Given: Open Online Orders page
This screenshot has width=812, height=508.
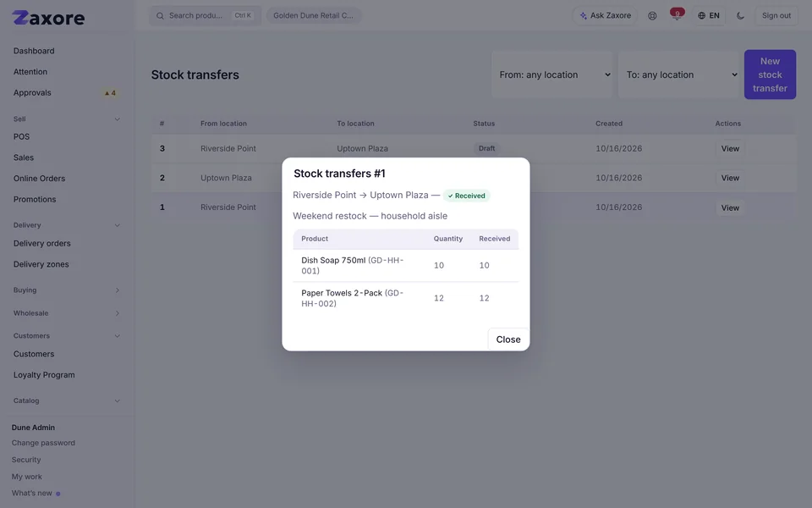Looking at the screenshot, I should 40,179.
